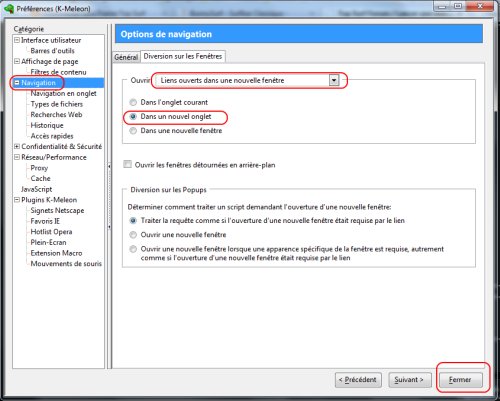Click the Fermer button

[x=460, y=380]
